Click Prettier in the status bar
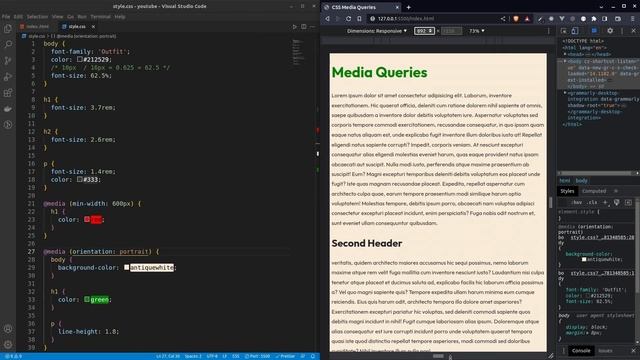This screenshot has width=640, height=360. pyautogui.click(x=285, y=356)
